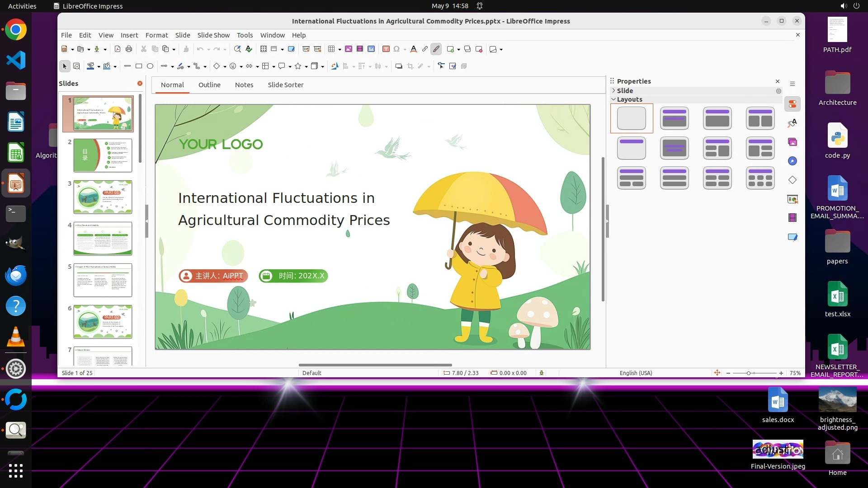Click the Print icon in toolbar
Screen dimensions: 868x488
click(x=129, y=49)
